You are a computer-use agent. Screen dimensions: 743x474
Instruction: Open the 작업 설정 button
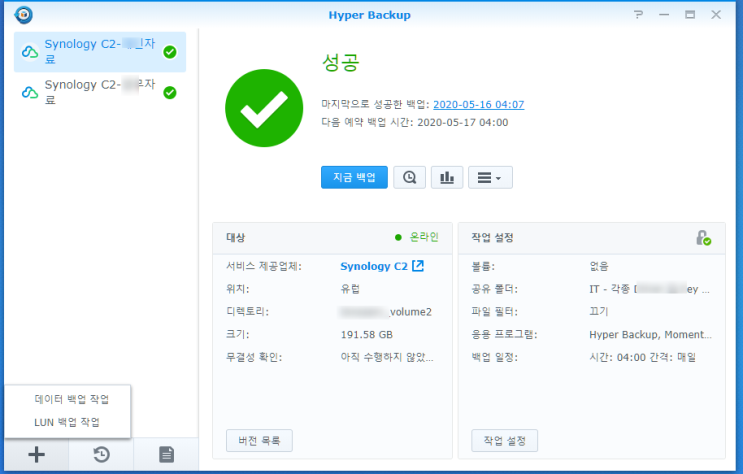[504, 440]
